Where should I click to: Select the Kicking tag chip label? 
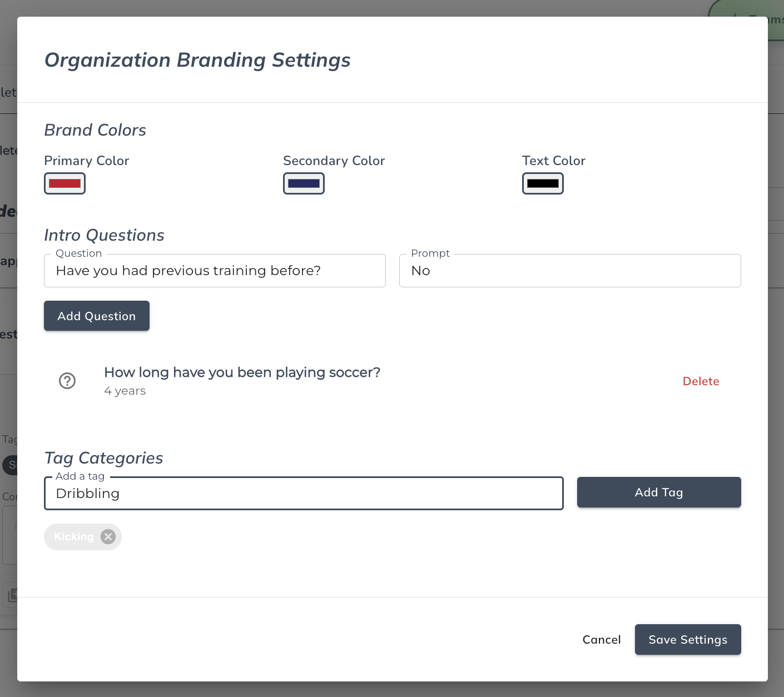pyautogui.click(x=73, y=537)
